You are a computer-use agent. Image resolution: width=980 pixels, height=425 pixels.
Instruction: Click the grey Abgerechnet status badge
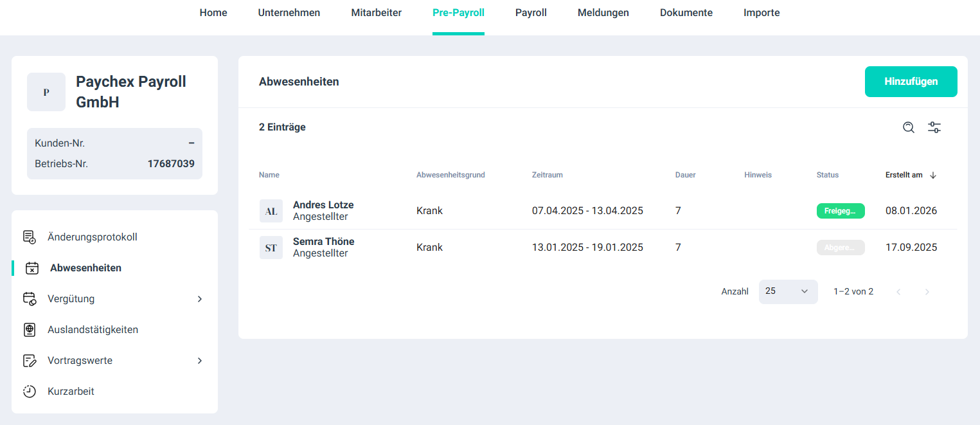click(x=841, y=248)
